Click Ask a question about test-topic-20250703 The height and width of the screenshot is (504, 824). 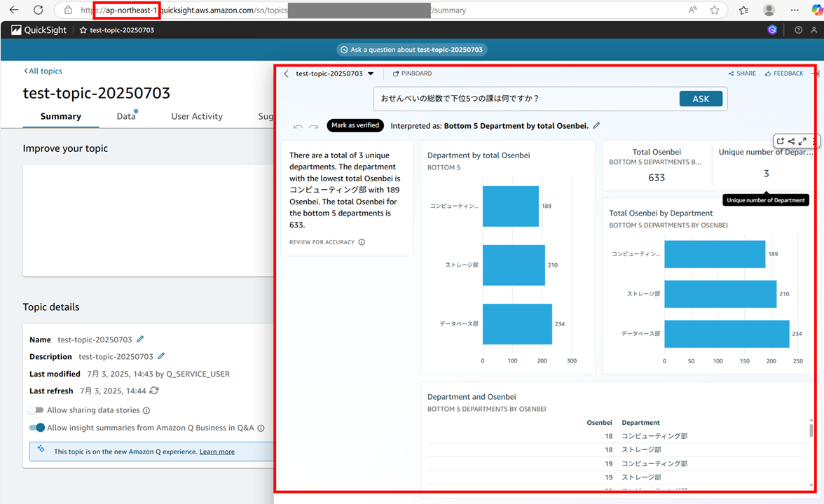pyautogui.click(x=412, y=50)
